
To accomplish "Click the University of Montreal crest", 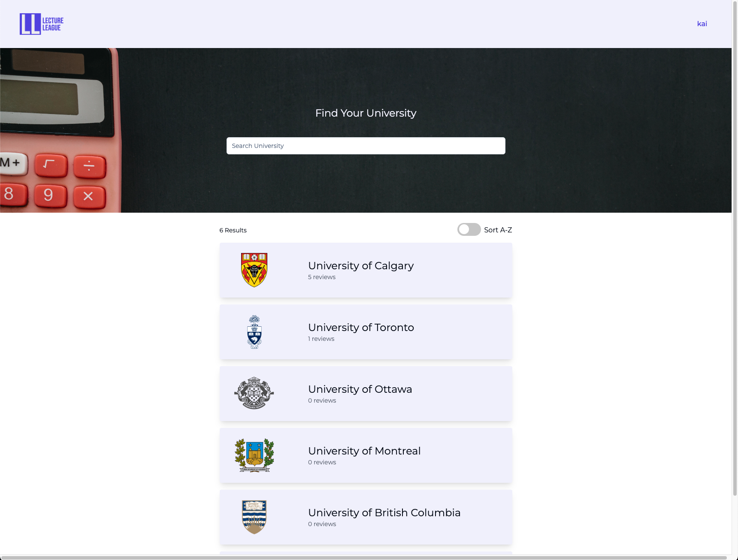I will tap(254, 455).
